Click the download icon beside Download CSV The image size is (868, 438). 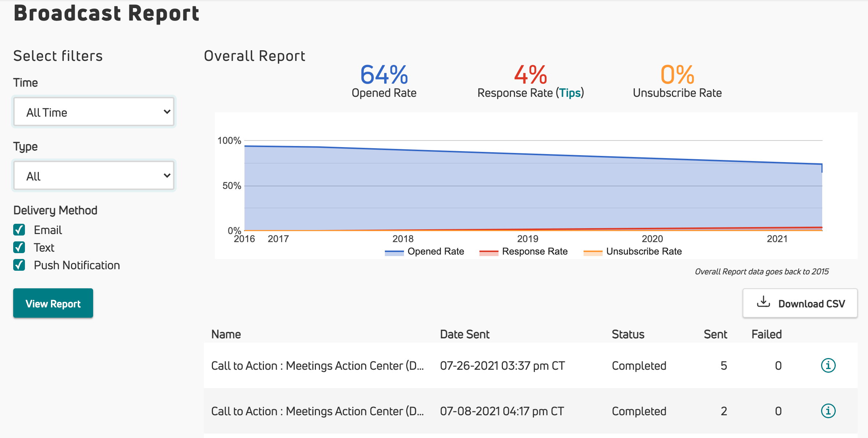763,302
